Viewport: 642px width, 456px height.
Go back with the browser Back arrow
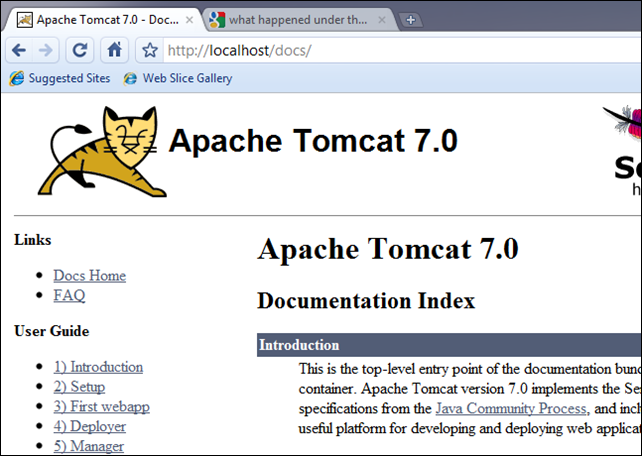click(x=19, y=50)
